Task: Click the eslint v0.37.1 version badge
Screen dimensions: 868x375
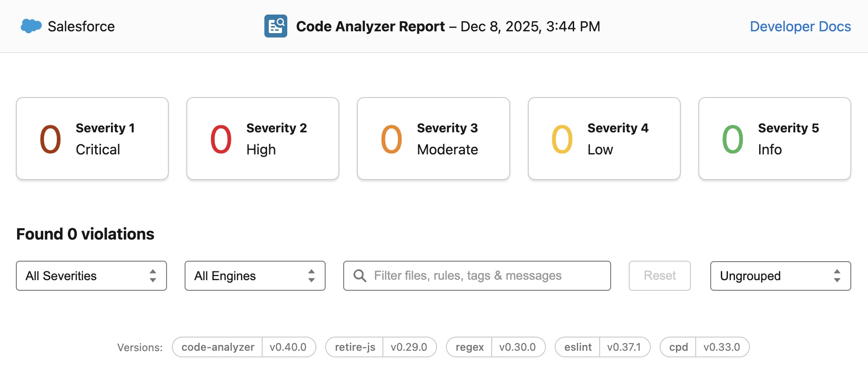Action: tap(603, 347)
